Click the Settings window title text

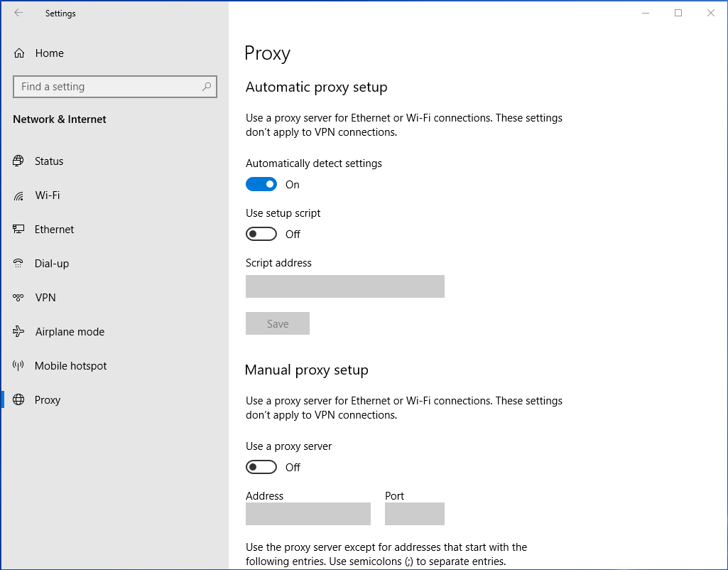pyautogui.click(x=60, y=14)
